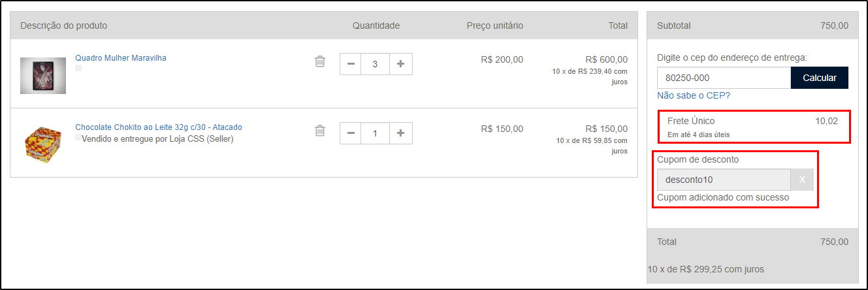Click the Chocolate Chokito box thumbnail
This screenshot has width=868, height=290.
pos(43,145)
